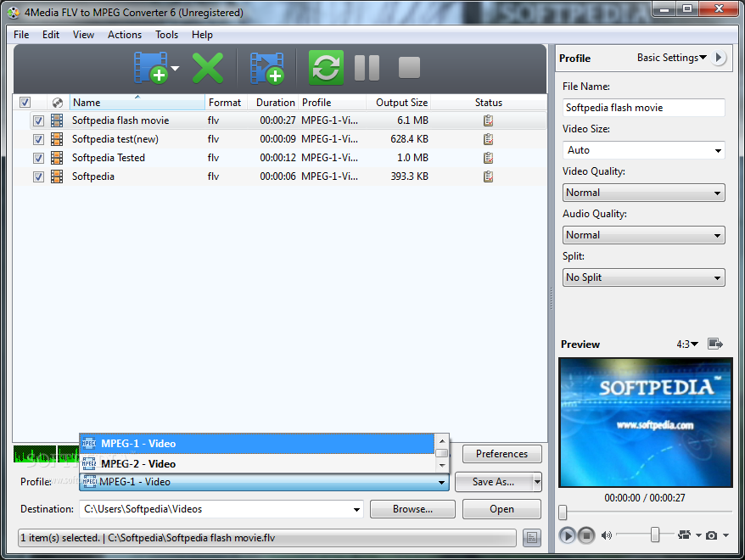Click the preview display settings icon
Image resolution: width=745 pixels, height=560 pixels.
pos(684,535)
